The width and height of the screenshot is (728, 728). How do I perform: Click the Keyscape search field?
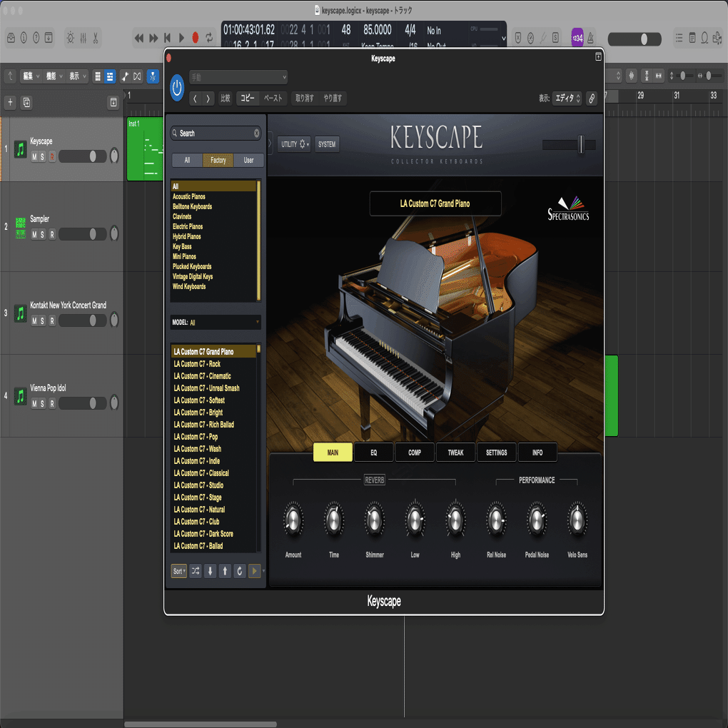click(x=216, y=133)
